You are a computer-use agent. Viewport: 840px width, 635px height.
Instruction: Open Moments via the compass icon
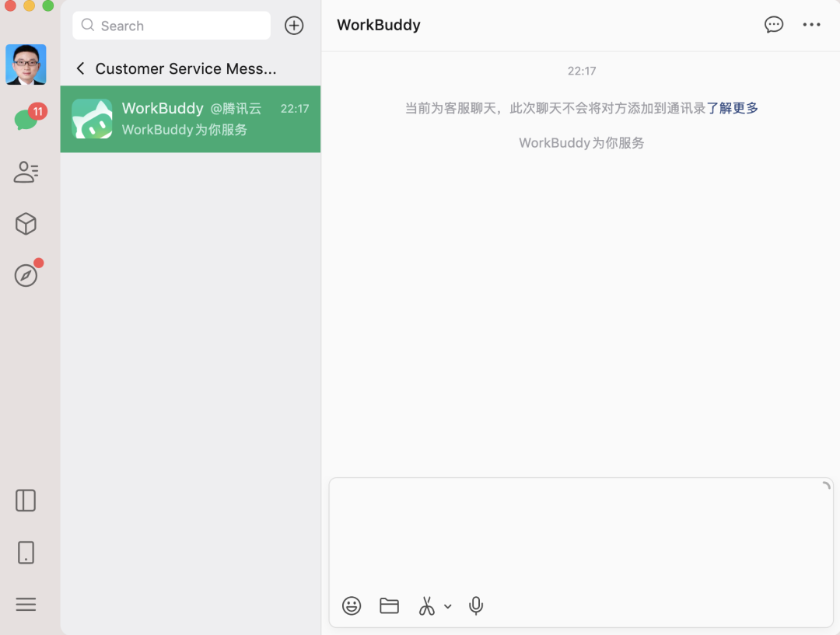(26, 274)
